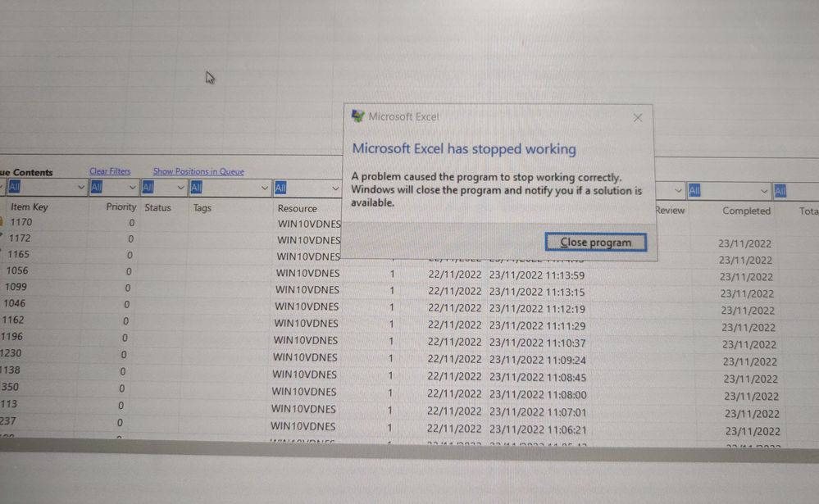Click the timestamp 23/11/2022 11:10:37

point(538,343)
